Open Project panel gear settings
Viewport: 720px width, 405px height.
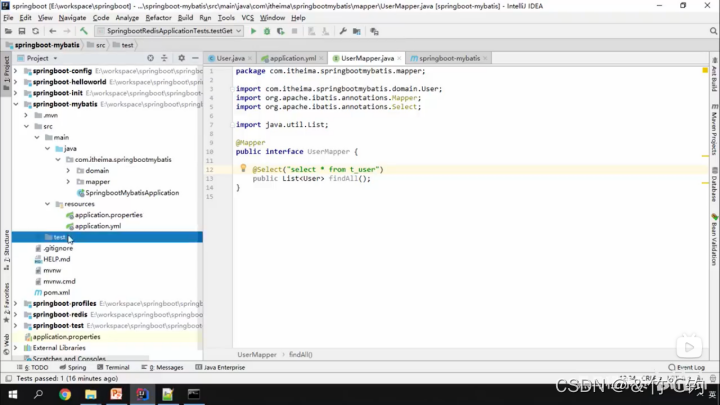click(181, 58)
